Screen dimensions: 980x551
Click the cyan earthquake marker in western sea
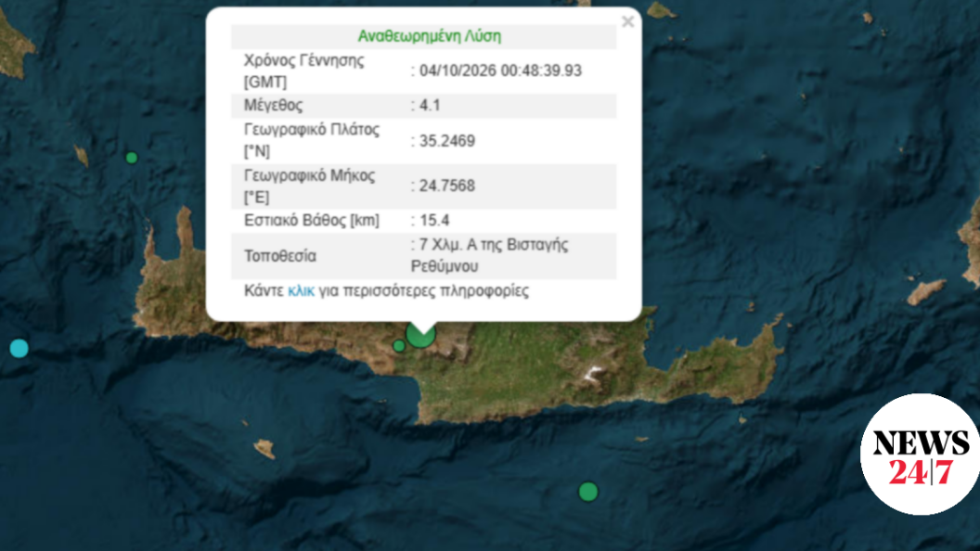19,348
